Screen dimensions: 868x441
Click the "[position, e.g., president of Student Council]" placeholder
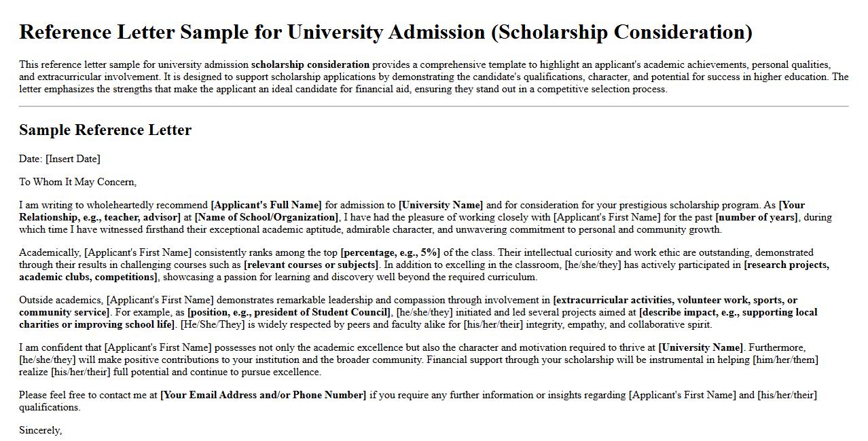(289, 312)
